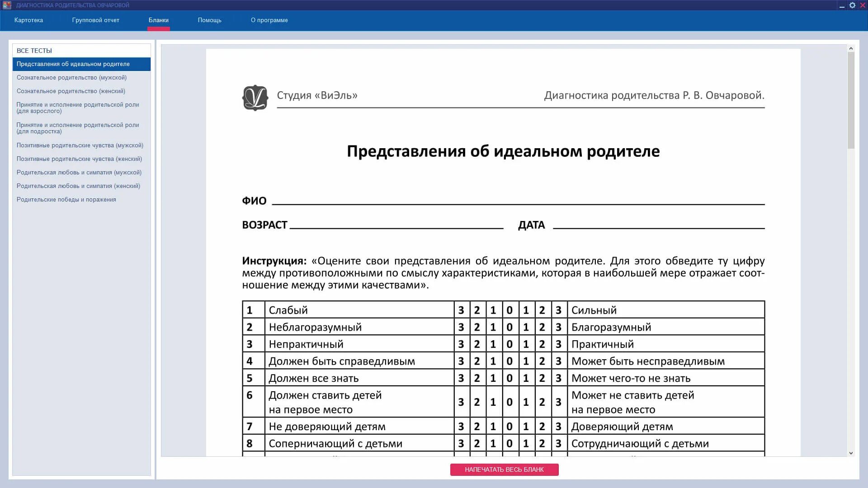
Task: Click the scrollbar up arrow
Action: 851,48
